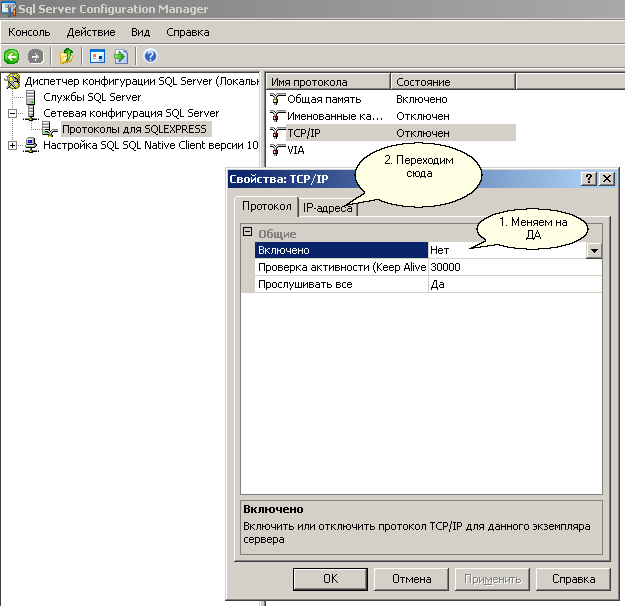The width and height of the screenshot is (625, 606).
Task: Click the Up one level folder icon
Action: (67, 56)
